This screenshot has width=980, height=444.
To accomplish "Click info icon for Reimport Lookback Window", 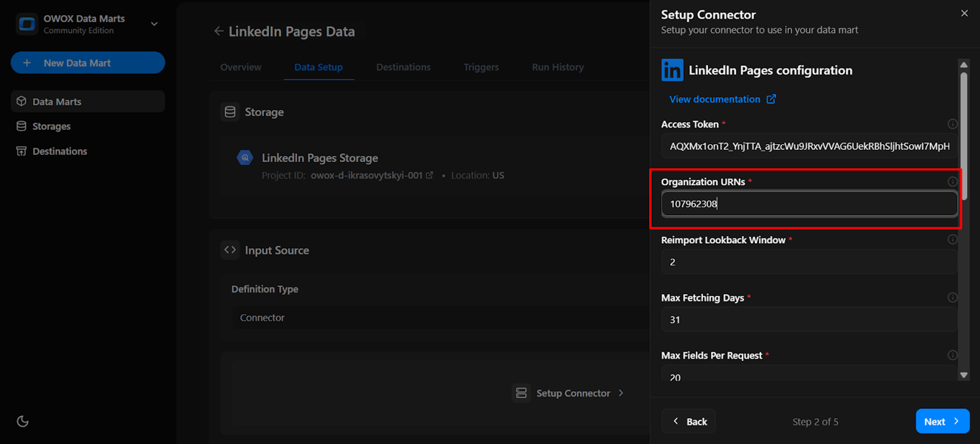I will (953, 240).
